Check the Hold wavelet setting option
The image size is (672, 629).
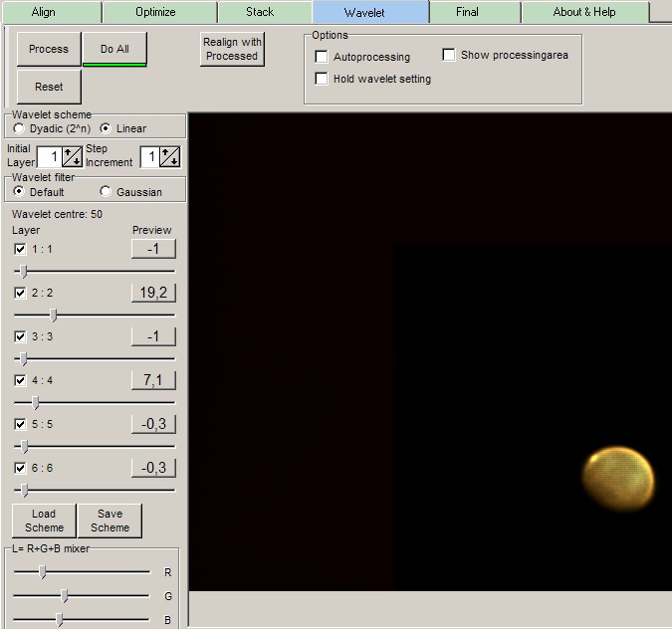click(322, 79)
